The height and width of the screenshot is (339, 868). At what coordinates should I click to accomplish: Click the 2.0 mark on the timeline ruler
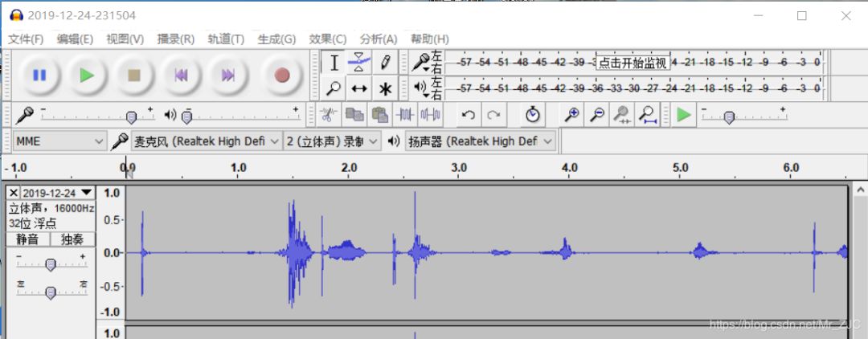pyautogui.click(x=350, y=168)
